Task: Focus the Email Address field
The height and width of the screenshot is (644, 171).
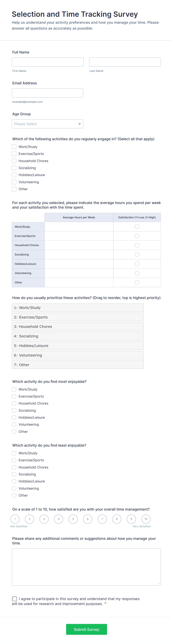Action: pyautogui.click(x=47, y=93)
